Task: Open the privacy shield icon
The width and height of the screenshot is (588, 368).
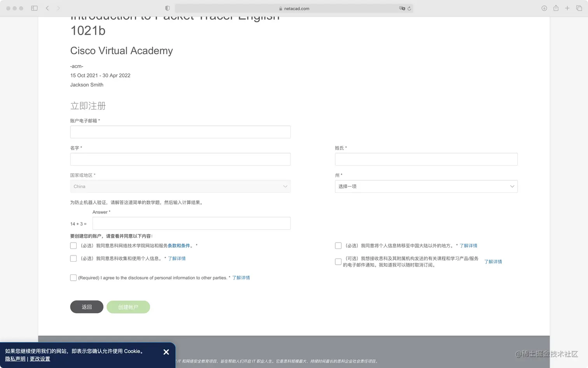Action: coord(167,8)
